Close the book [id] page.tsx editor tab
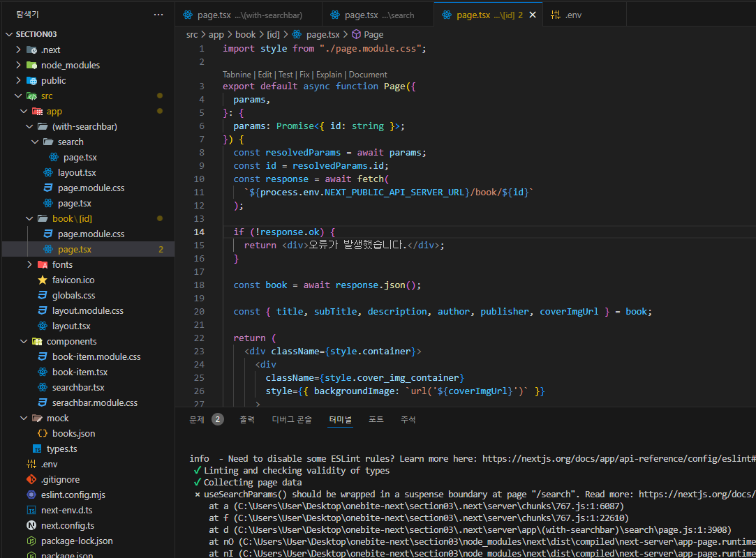Image resolution: width=756 pixels, height=558 pixels. [533, 15]
